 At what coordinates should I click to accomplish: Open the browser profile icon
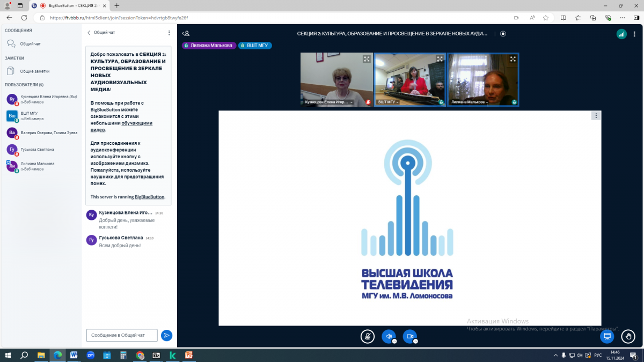(x=8, y=5)
